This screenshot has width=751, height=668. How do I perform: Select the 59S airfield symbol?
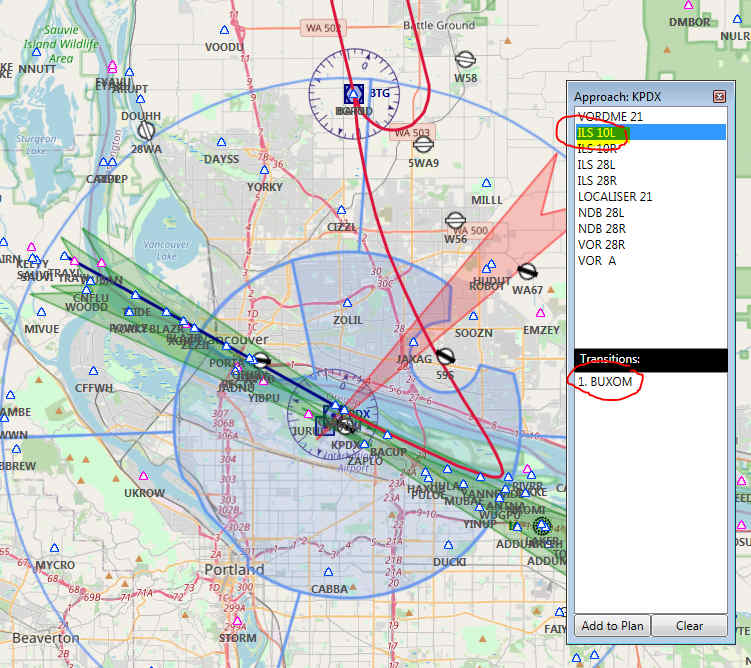pos(445,356)
